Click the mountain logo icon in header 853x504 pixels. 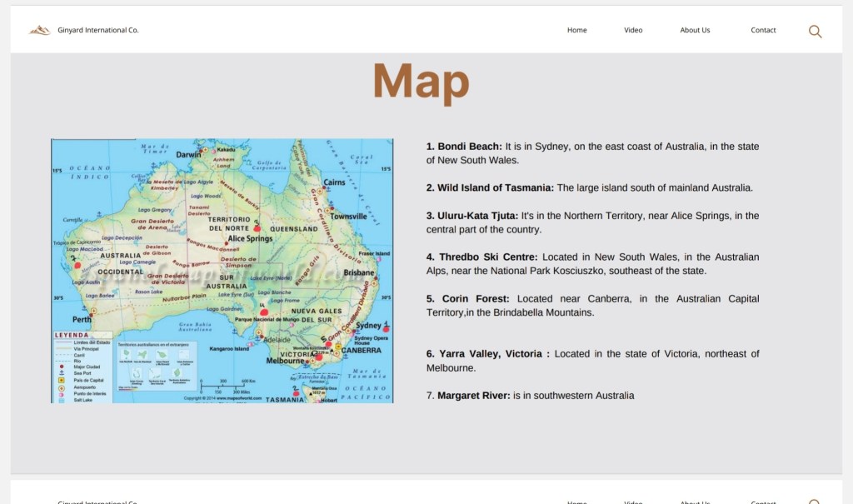pyautogui.click(x=39, y=31)
